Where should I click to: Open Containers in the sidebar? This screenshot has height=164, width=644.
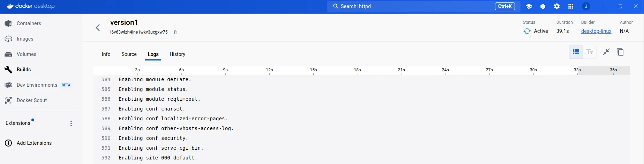coord(29,23)
